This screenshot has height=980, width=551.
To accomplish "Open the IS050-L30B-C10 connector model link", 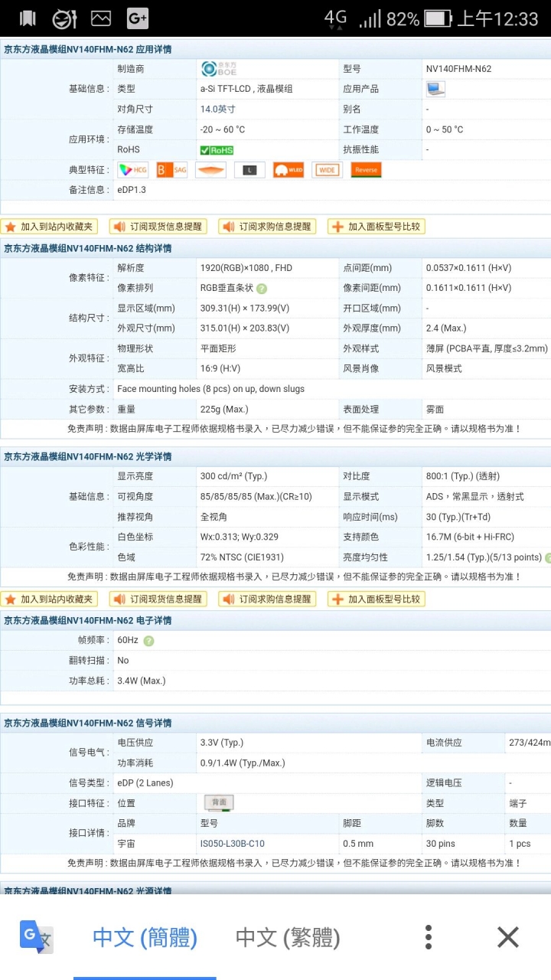I will point(233,844).
